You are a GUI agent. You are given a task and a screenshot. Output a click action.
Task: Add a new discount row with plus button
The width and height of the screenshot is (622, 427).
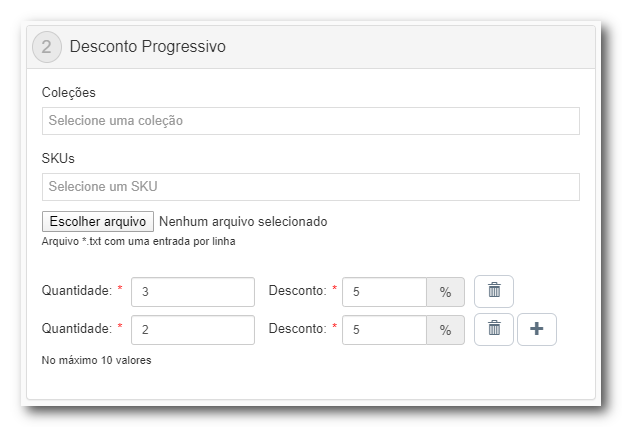coord(536,329)
